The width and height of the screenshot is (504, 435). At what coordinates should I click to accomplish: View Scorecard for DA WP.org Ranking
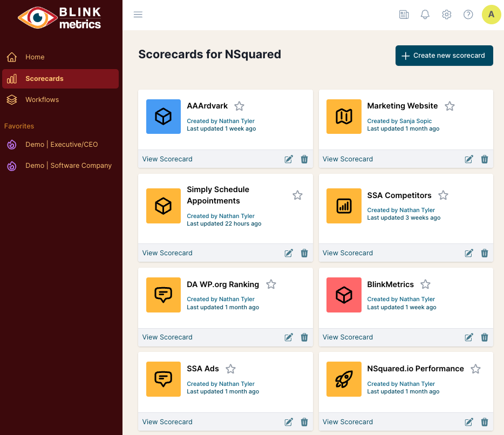pyautogui.click(x=167, y=337)
